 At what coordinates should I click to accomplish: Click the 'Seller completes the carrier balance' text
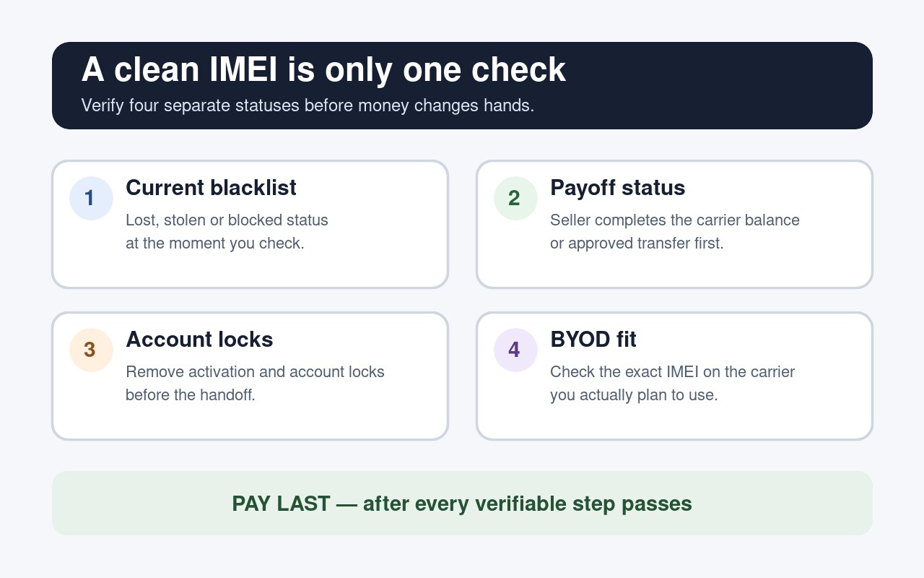click(675, 220)
